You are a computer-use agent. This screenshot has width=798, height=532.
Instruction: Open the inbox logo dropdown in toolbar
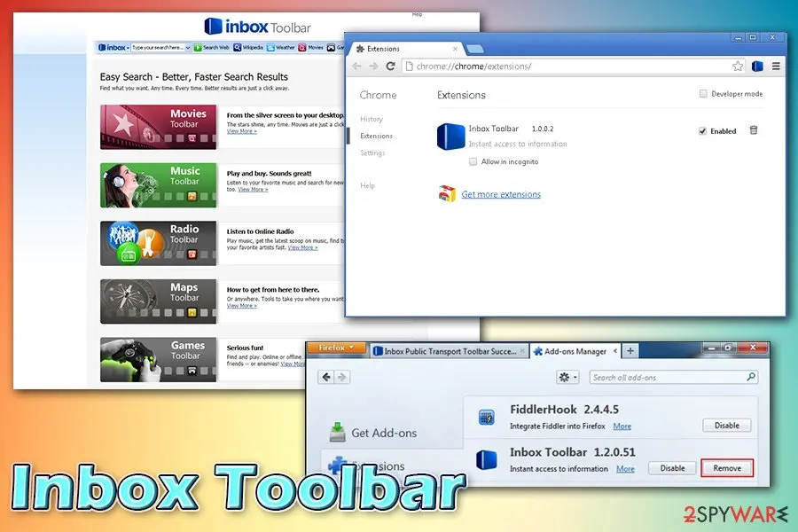[x=113, y=47]
